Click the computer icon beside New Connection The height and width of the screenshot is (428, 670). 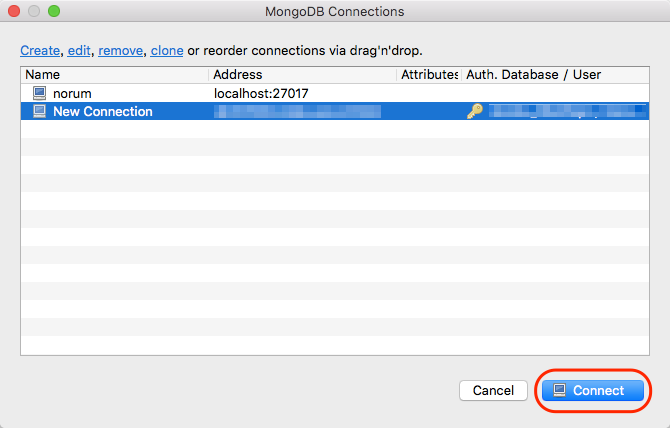39,111
